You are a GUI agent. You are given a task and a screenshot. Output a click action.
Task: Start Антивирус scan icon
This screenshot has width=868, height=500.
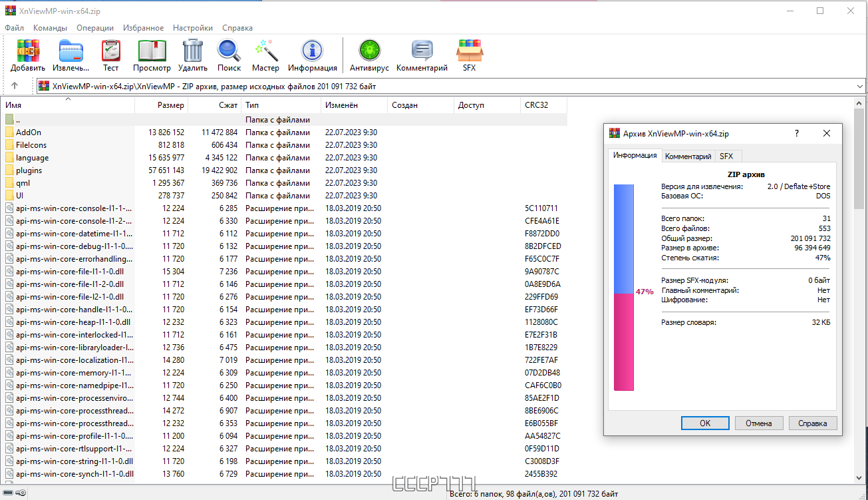[369, 51]
